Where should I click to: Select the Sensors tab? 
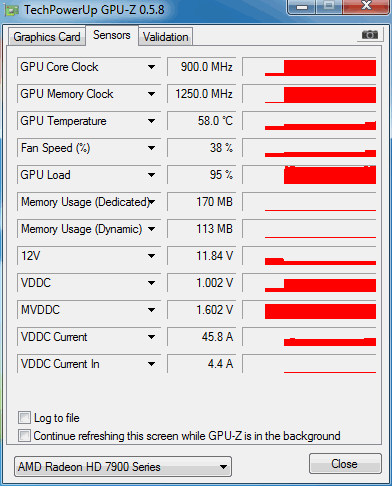112,35
